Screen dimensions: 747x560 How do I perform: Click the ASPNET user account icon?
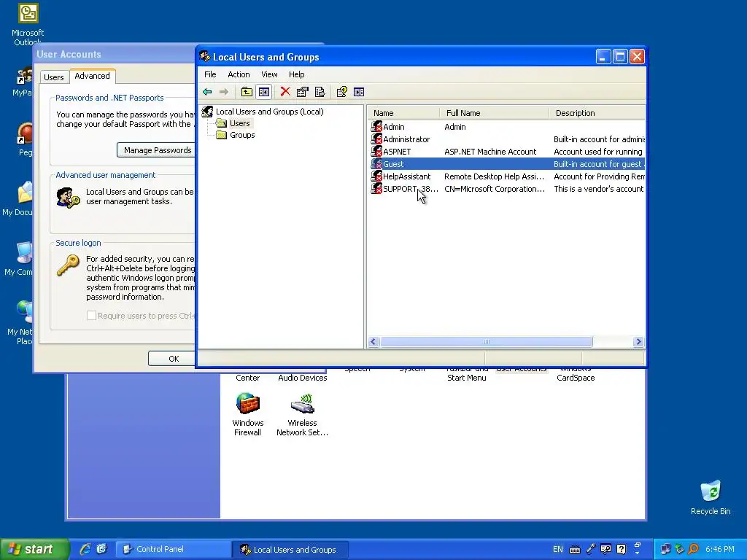[x=377, y=152]
